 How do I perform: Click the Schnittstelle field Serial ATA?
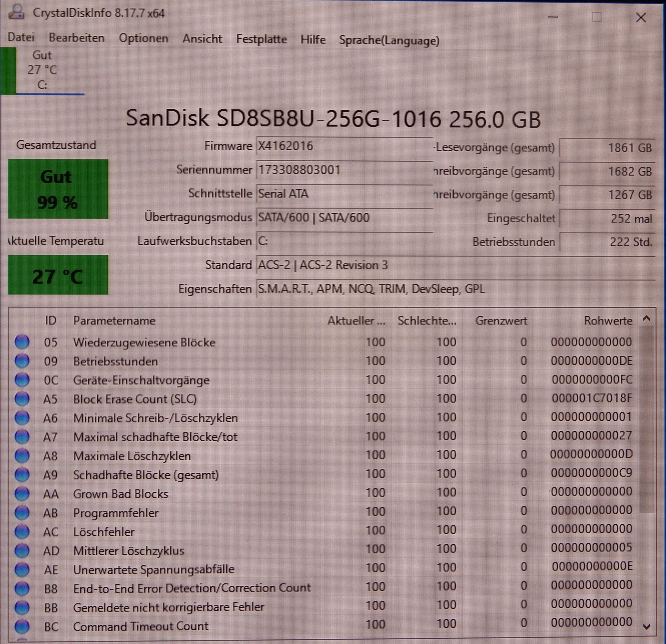click(x=344, y=194)
